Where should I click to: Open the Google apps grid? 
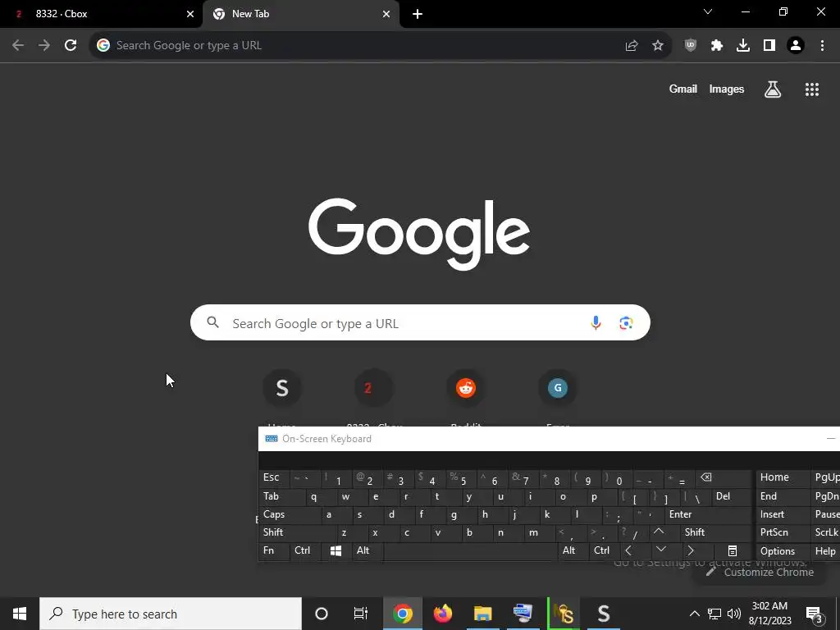(812, 89)
